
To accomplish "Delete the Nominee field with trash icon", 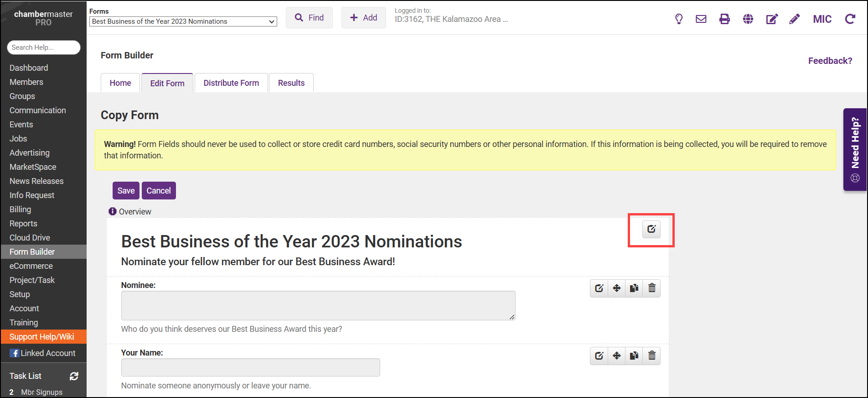I will click(x=652, y=288).
